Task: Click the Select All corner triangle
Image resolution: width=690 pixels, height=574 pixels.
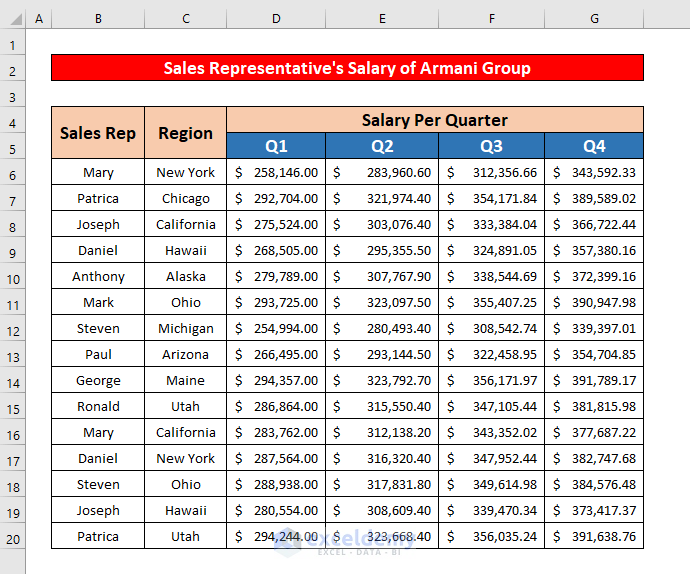Action: point(13,19)
